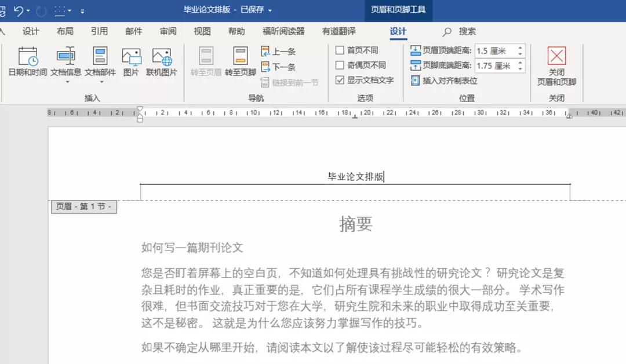Go to Header
This screenshot has width=626, height=364.
point(206,63)
